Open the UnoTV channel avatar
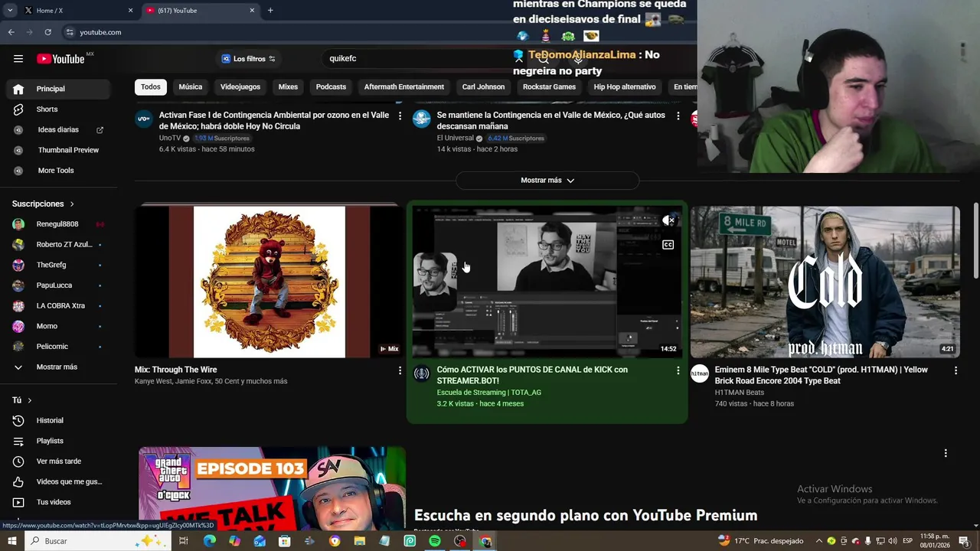The image size is (980, 551). pyautogui.click(x=144, y=119)
